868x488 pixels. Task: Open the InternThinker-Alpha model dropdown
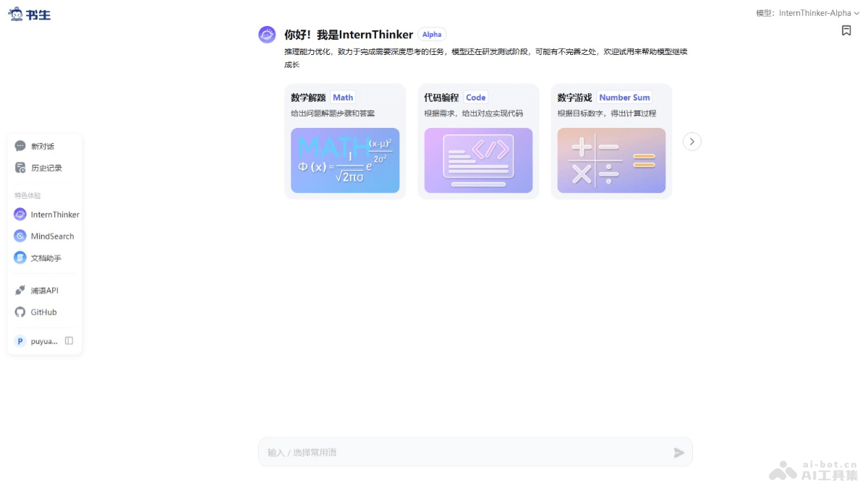click(x=817, y=12)
